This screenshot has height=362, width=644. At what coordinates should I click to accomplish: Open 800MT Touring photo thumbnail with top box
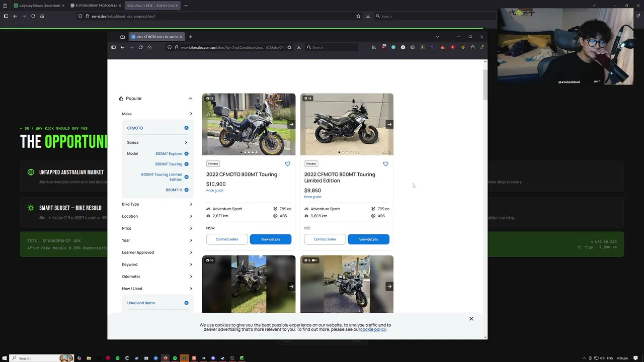pos(249,124)
